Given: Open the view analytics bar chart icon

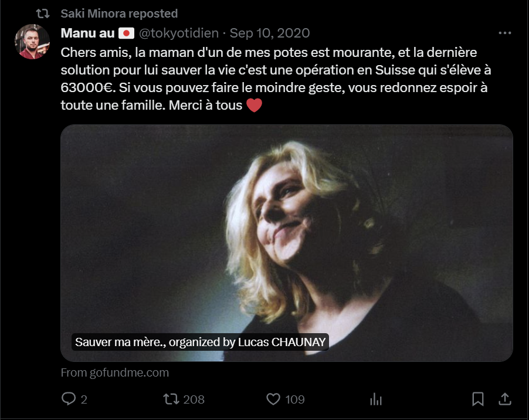Looking at the screenshot, I should [x=375, y=399].
